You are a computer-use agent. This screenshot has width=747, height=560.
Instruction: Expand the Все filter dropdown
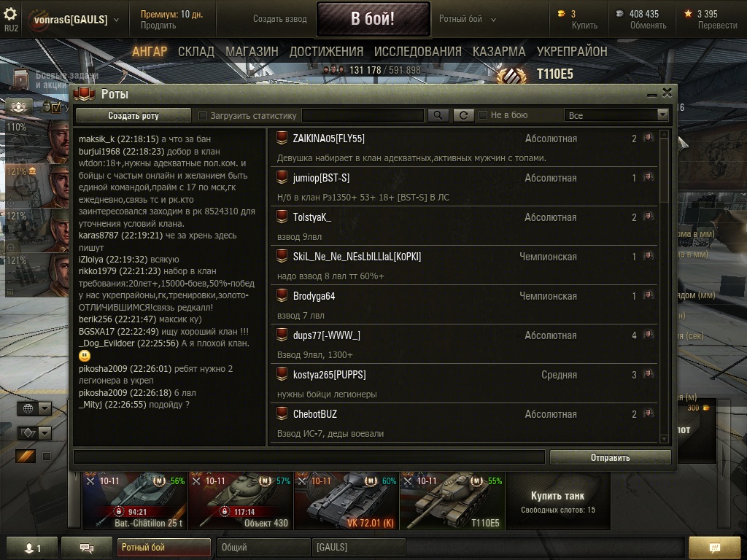point(616,115)
